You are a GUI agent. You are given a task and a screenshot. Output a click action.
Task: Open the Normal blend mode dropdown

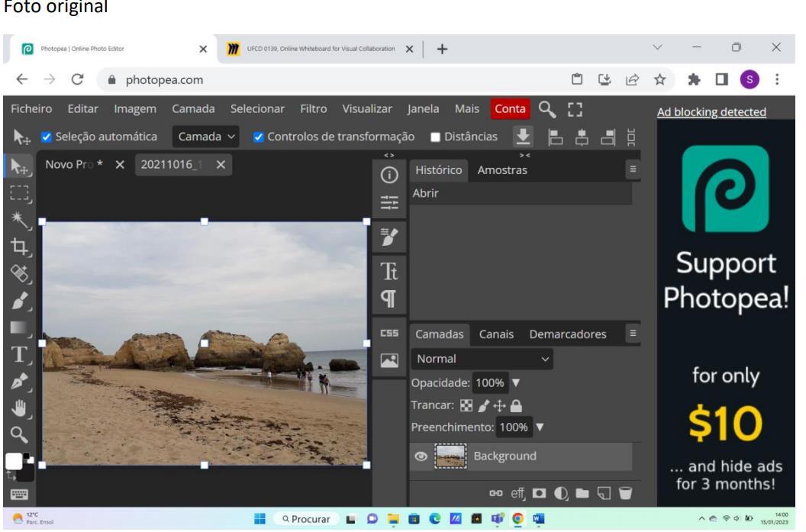[x=481, y=357]
